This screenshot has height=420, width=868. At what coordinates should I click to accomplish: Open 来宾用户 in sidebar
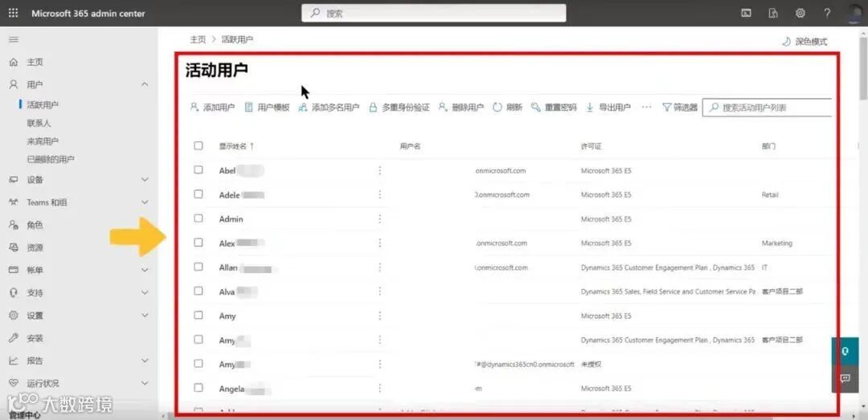(x=43, y=141)
